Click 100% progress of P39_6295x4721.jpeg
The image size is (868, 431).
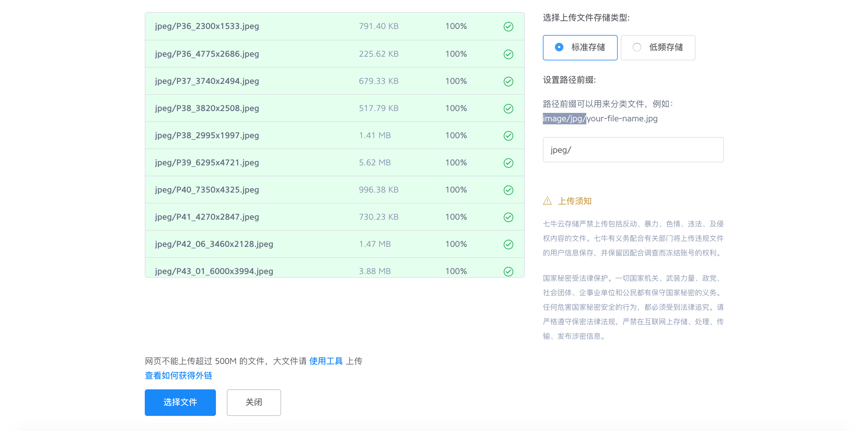pos(456,163)
